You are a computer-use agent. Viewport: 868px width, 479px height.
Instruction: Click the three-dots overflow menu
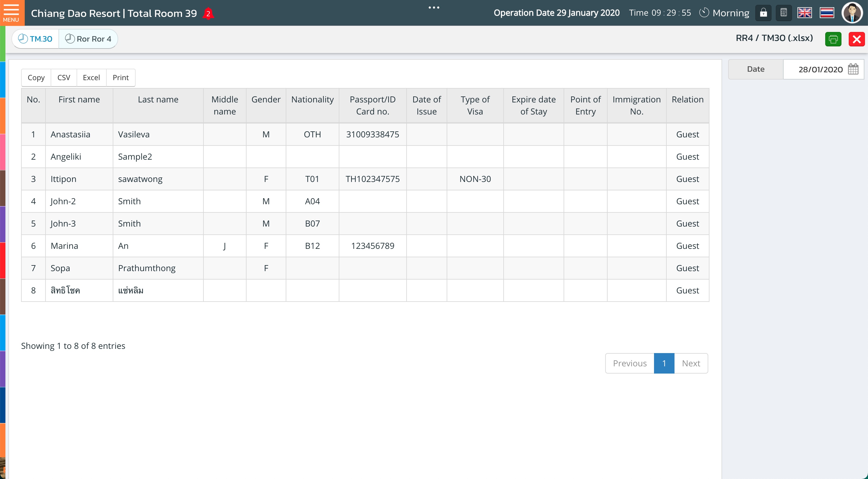434,8
